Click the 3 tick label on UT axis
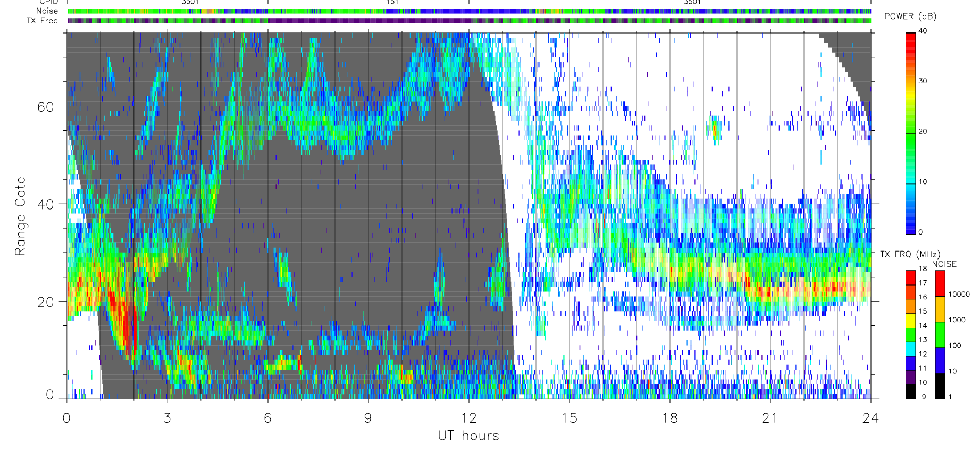Viewport: 980px width, 452px height. (x=167, y=418)
